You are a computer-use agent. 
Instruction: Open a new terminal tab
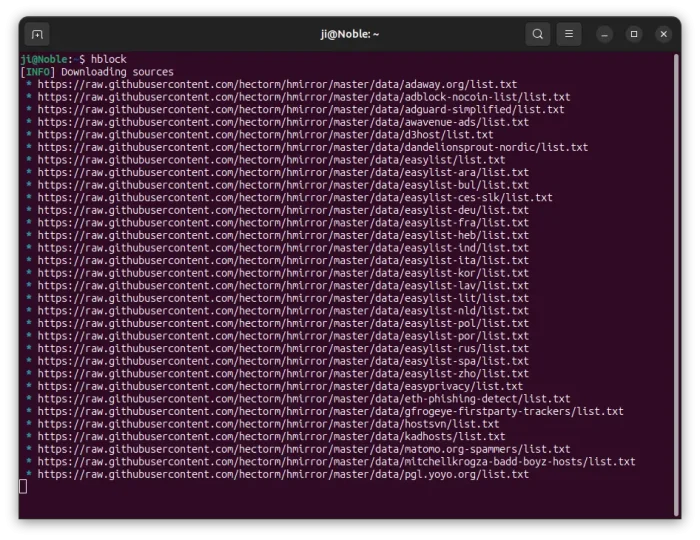click(x=37, y=34)
